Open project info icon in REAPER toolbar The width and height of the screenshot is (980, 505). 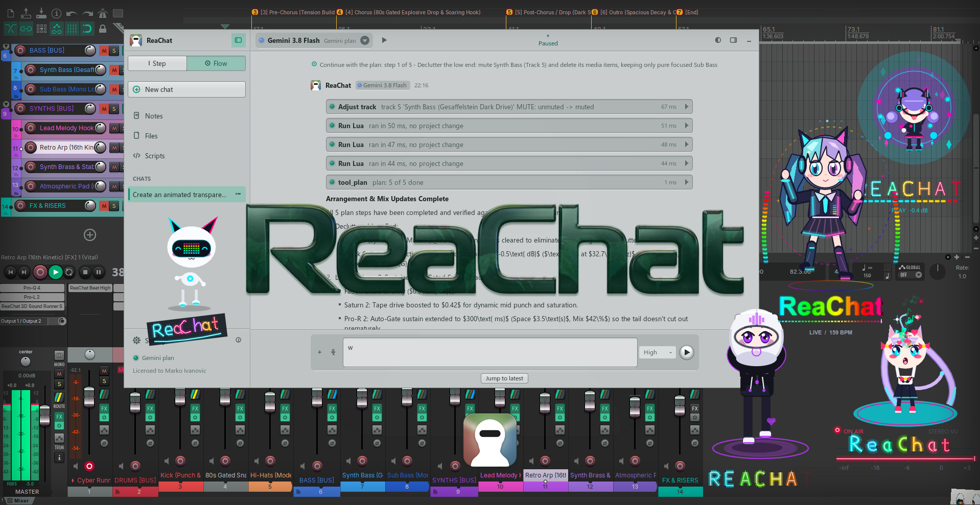56,13
